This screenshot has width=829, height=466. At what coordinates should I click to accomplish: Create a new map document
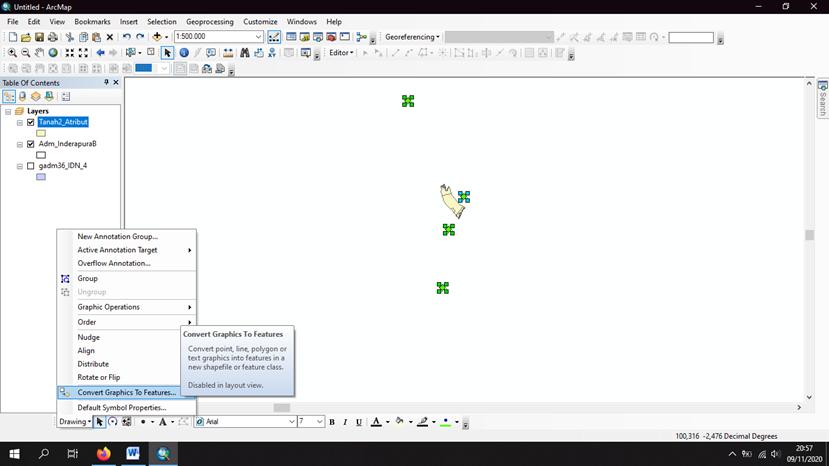(x=13, y=37)
